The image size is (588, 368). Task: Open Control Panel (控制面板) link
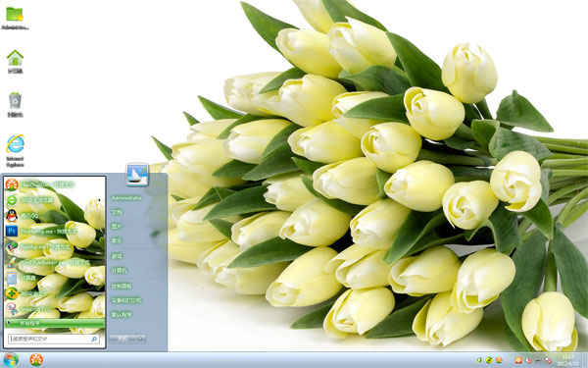click(122, 287)
